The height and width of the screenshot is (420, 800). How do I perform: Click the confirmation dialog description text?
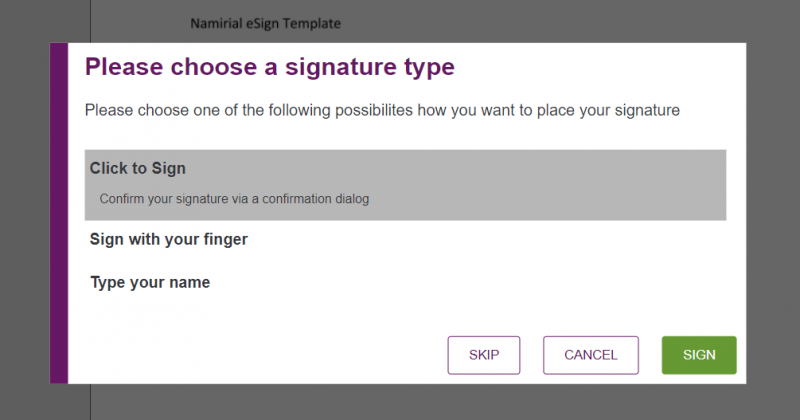234,200
